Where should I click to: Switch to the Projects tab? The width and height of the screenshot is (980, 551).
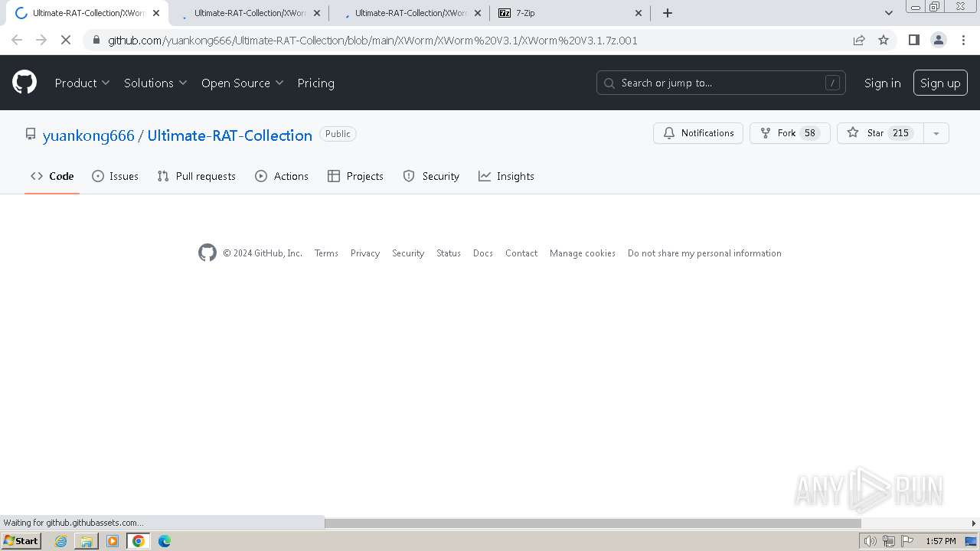pos(355,176)
